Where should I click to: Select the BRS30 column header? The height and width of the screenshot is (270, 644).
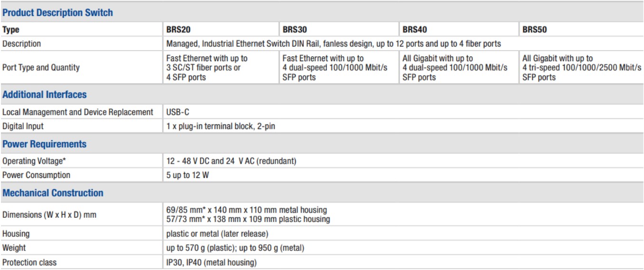tap(295, 29)
